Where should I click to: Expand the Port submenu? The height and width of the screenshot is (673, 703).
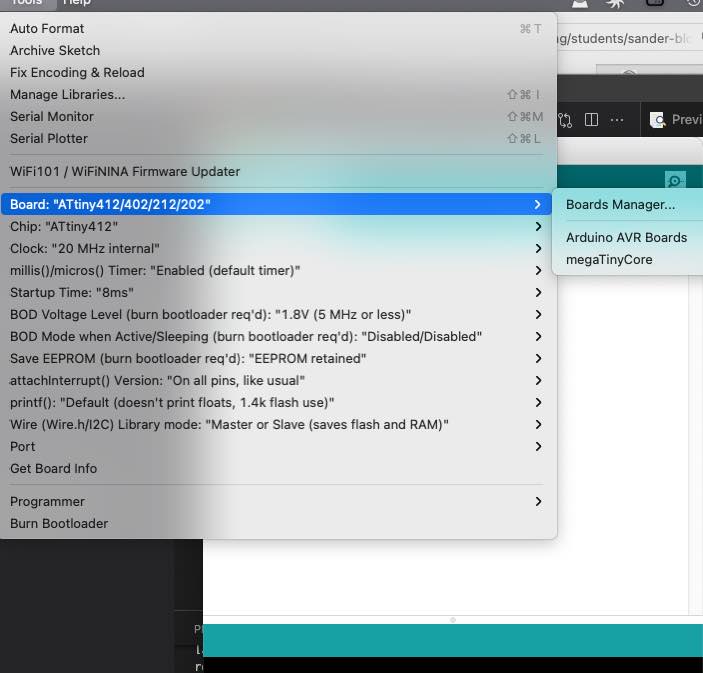click(x=276, y=446)
